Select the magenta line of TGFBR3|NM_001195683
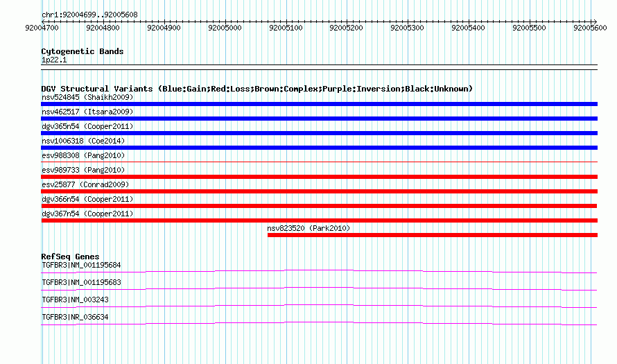The image size is (617, 364). point(319,288)
